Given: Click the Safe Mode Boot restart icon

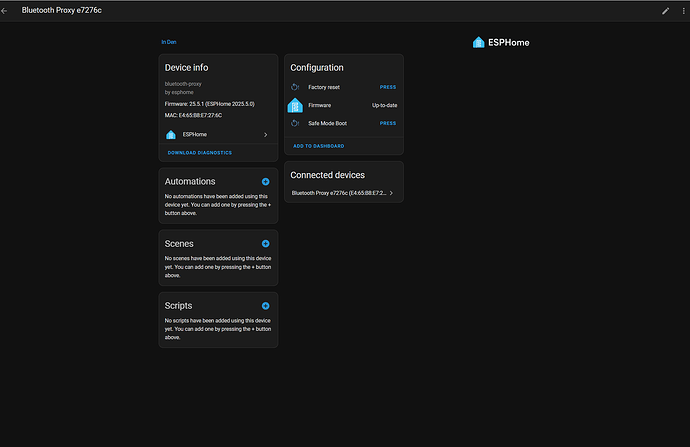Looking at the screenshot, I should click(295, 123).
